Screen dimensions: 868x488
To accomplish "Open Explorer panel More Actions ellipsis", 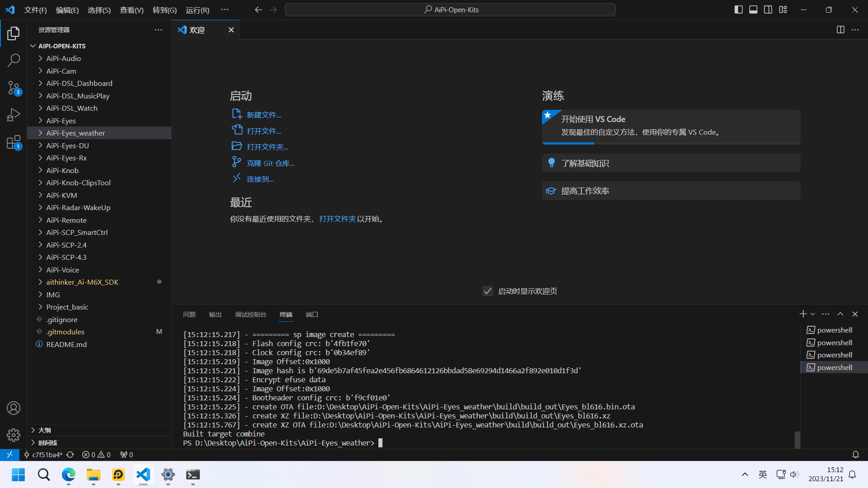I will [158, 30].
